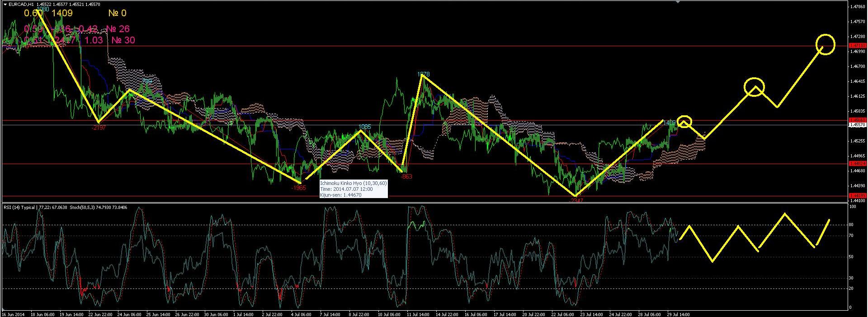Click the red 1.47110 price tag

pos(858,46)
